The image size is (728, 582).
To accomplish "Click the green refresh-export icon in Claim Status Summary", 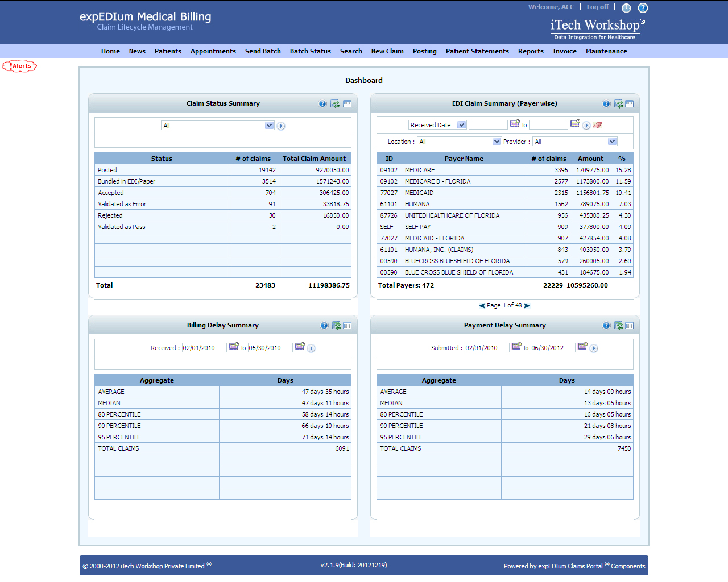I will pos(335,104).
